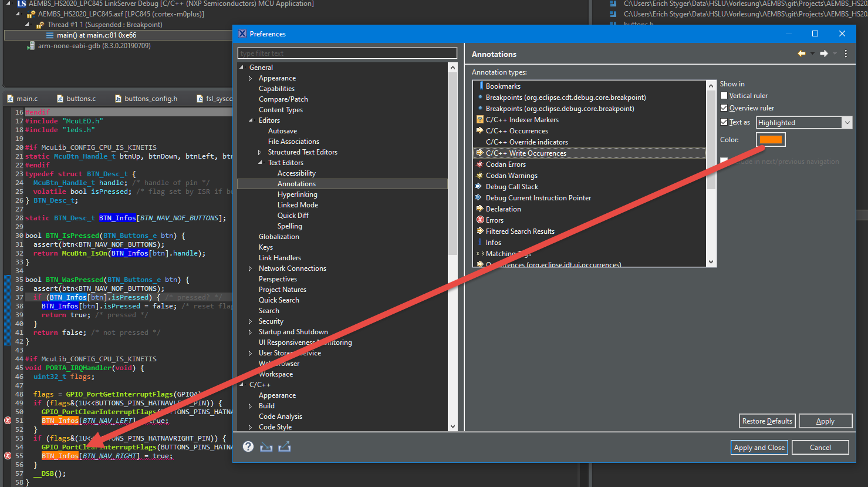Open the Highlighted text style dropdown
The height and width of the screenshot is (487, 868).
point(803,123)
